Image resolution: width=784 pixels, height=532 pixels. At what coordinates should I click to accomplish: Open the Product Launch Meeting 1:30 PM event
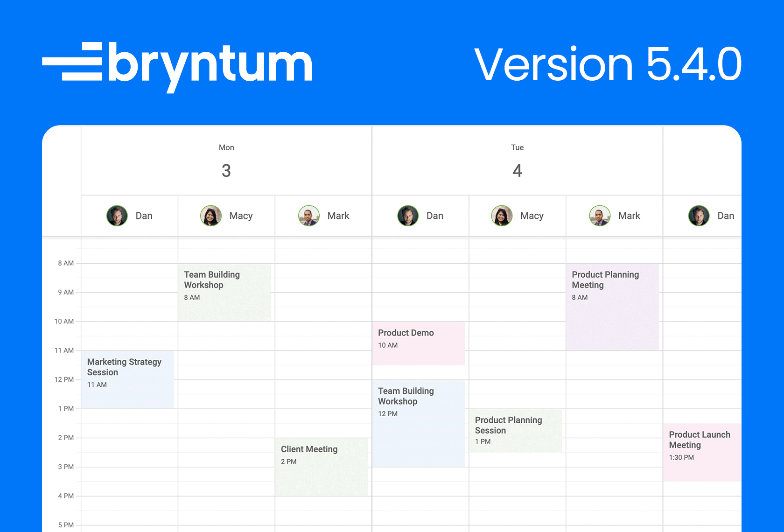click(x=703, y=452)
